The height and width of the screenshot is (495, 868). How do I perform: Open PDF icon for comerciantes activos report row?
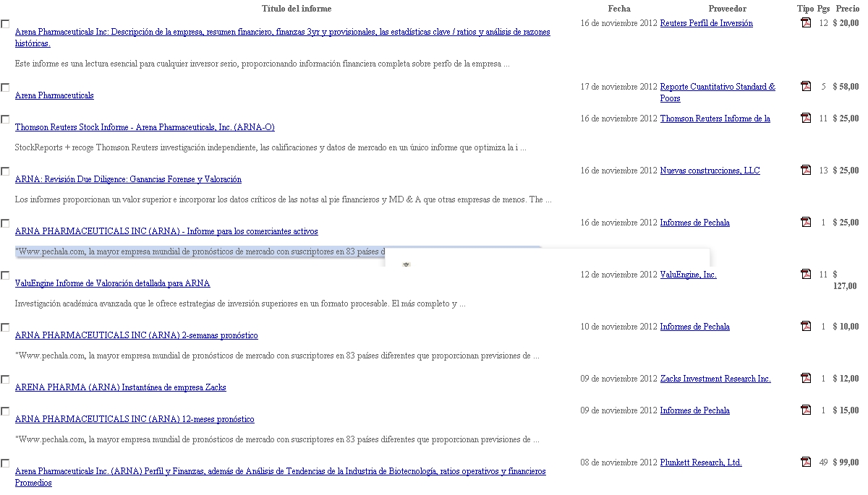[x=806, y=222]
